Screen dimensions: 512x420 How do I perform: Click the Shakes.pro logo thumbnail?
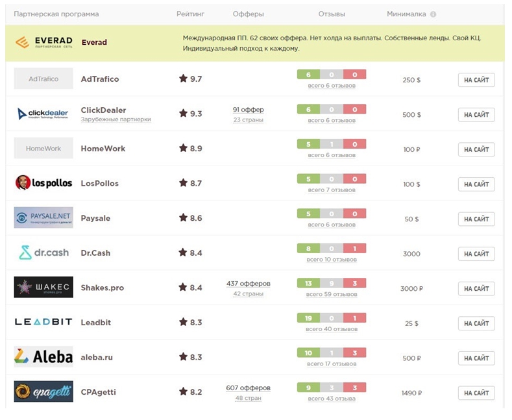tap(43, 288)
